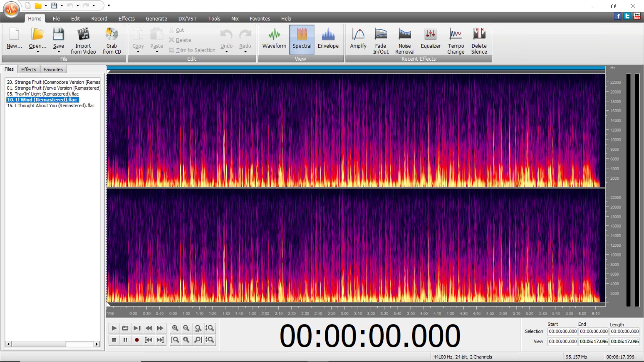Select the Amplify effect
The width and height of the screenshot is (644, 362).
pos(358,40)
